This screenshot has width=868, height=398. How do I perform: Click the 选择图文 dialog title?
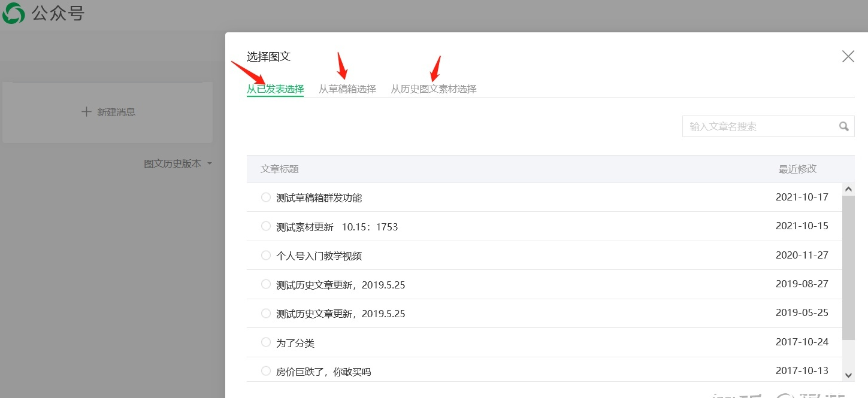[268, 57]
